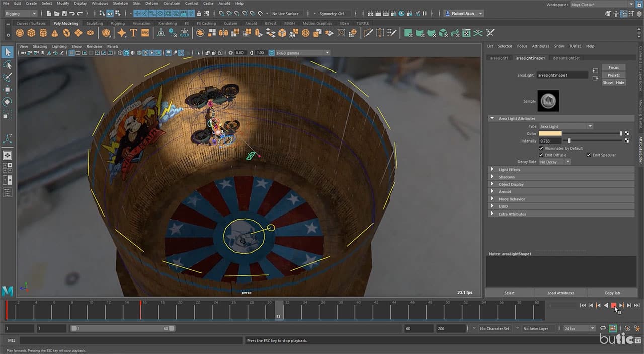644x354 pixels.
Task: Go to start of playback range
Action: (583, 305)
